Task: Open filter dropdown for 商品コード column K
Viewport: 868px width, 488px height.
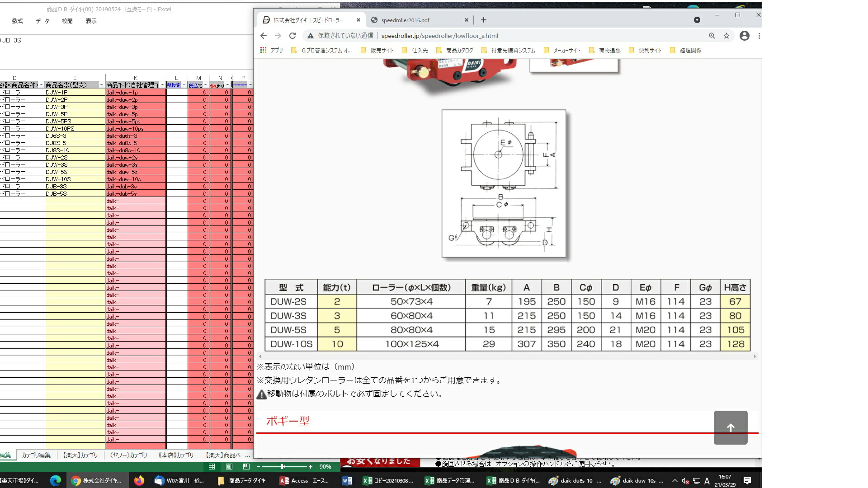Action: pos(162,85)
